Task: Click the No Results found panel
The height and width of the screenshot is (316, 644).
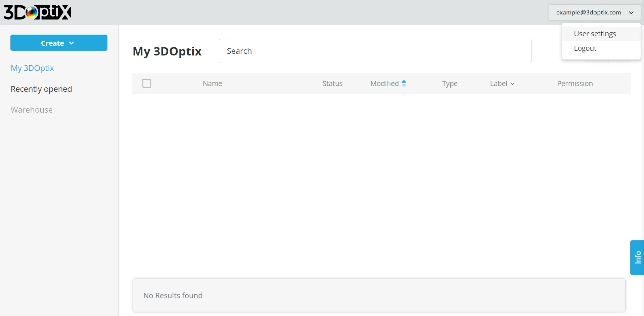Action: click(x=379, y=295)
